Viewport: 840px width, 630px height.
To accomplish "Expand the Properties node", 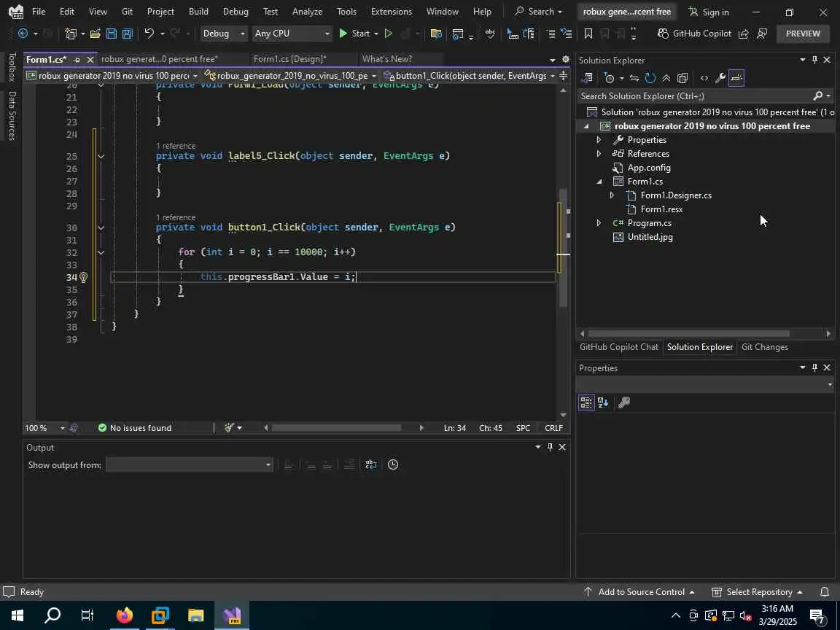I will click(599, 140).
